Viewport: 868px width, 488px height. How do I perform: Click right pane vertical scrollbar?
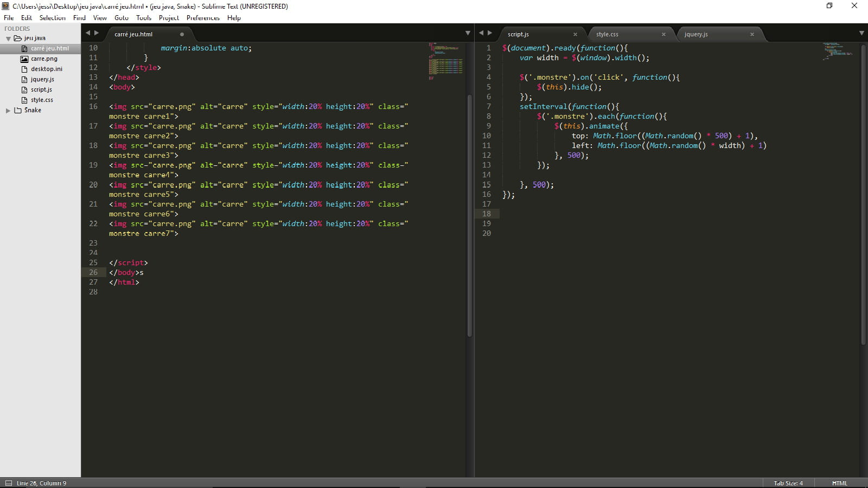pos(863,195)
